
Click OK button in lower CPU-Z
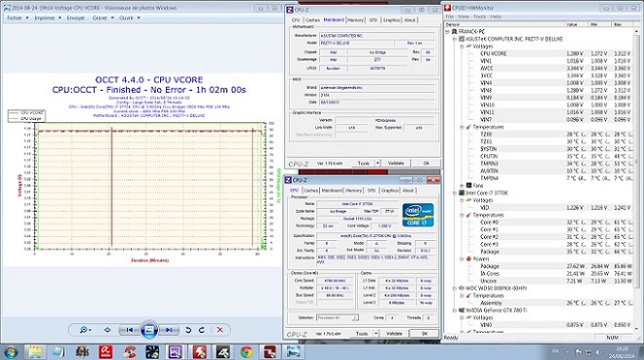pyautogui.click(x=424, y=334)
